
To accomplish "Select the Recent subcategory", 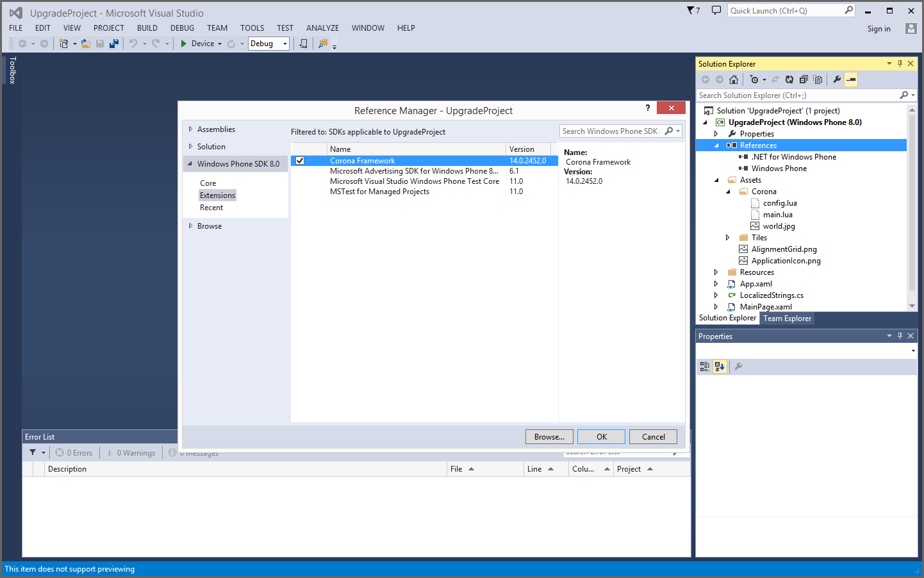I will pos(211,208).
